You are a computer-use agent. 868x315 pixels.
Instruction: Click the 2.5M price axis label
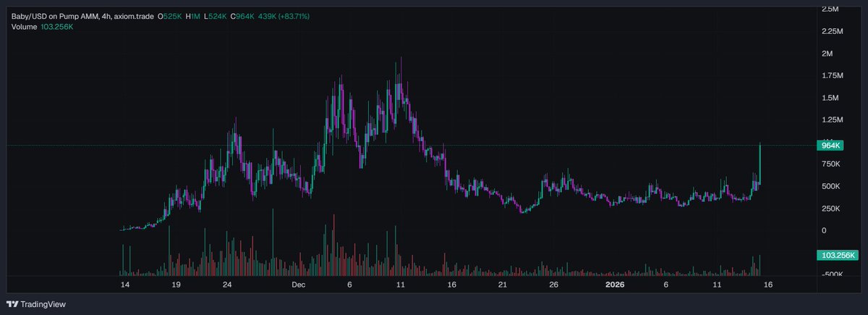pyautogui.click(x=830, y=9)
